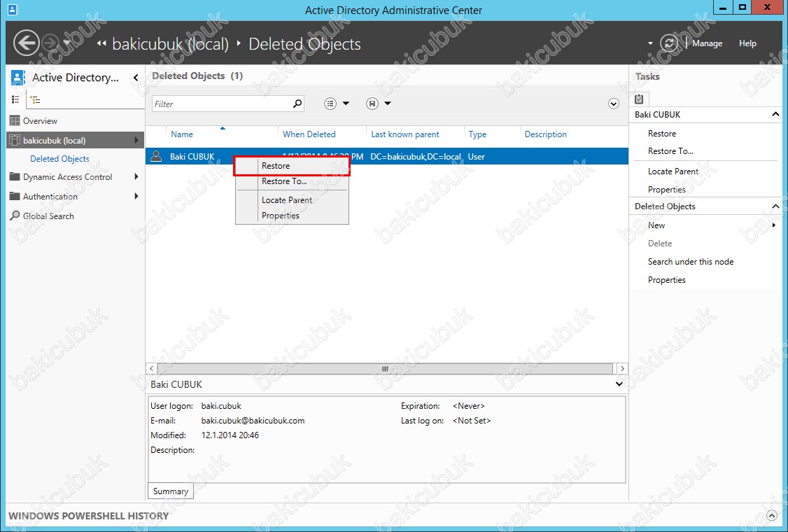Click the Filter input field

click(x=222, y=104)
